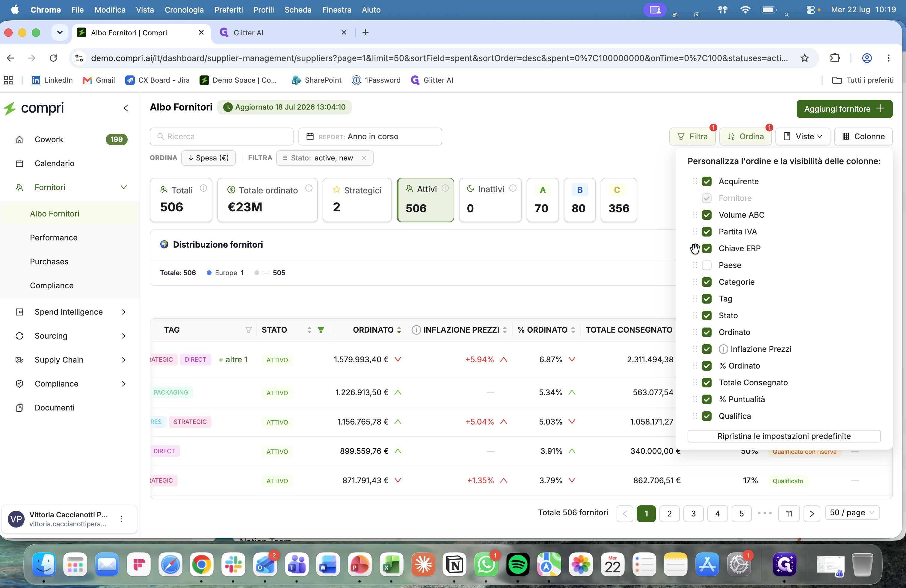
Task: Go to next page arrow in pagination
Action: (x=812, y=513)
